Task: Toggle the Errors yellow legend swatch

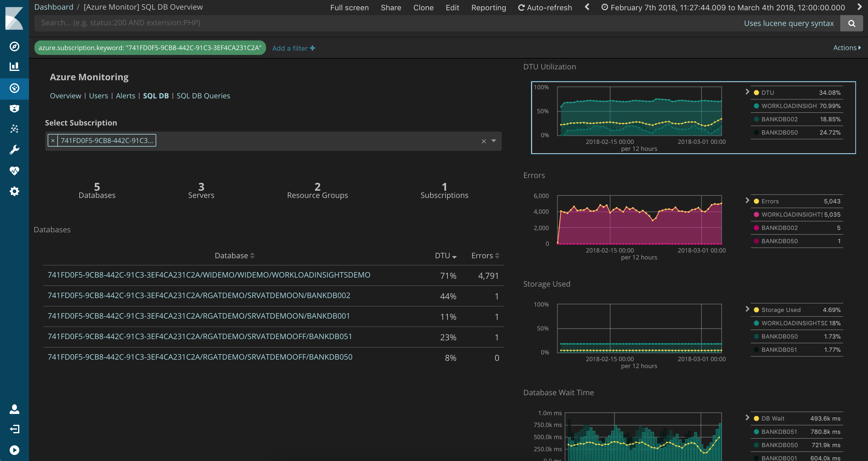Action: coord(756,201)
